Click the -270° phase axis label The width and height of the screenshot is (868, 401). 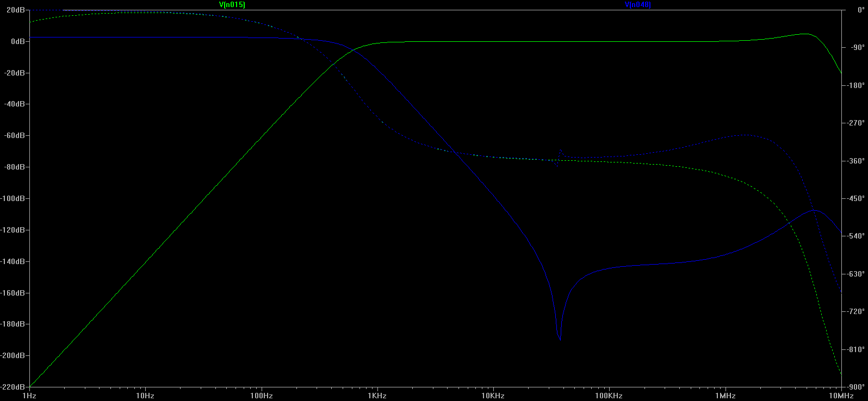click(x=855, y=123)
